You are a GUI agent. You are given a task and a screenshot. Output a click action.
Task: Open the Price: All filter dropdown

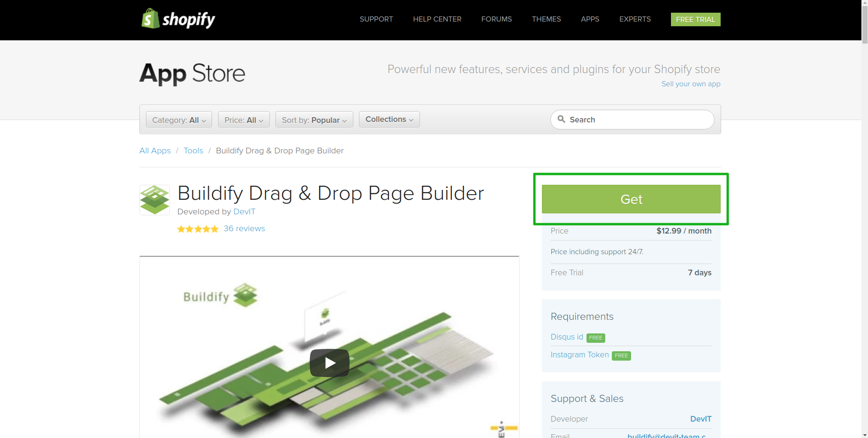[244, 120]
